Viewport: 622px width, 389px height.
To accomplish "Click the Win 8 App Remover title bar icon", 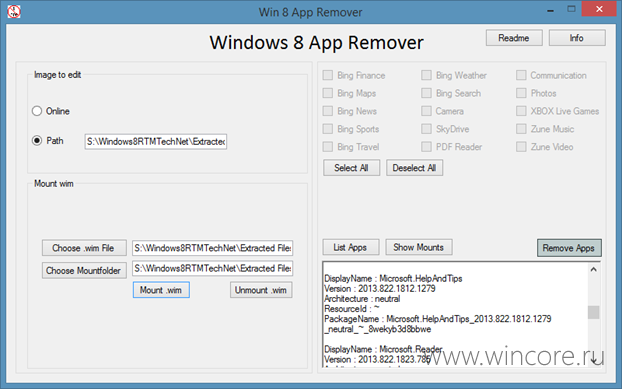I will [x=14, y=11].
